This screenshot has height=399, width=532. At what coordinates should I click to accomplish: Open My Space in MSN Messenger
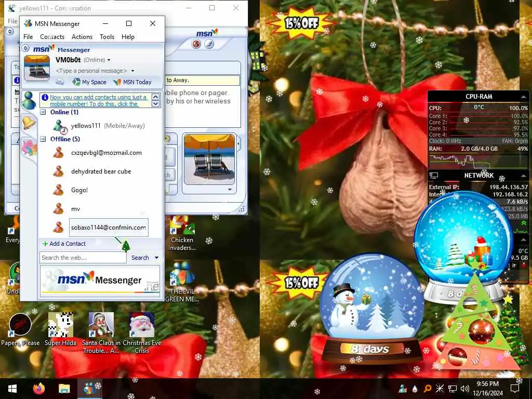pos(89,82)
